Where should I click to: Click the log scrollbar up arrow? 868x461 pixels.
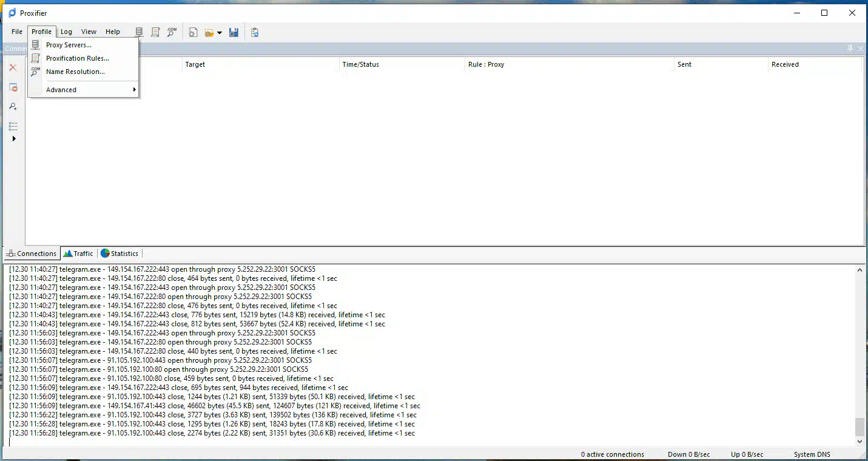pyautogui.click(x=860, y=270)
